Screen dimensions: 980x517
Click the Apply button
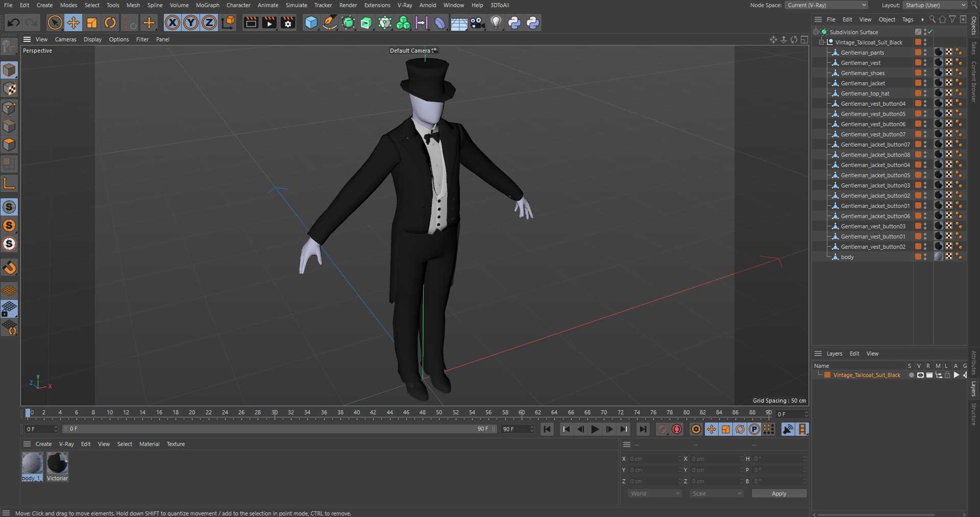point(779,494)
